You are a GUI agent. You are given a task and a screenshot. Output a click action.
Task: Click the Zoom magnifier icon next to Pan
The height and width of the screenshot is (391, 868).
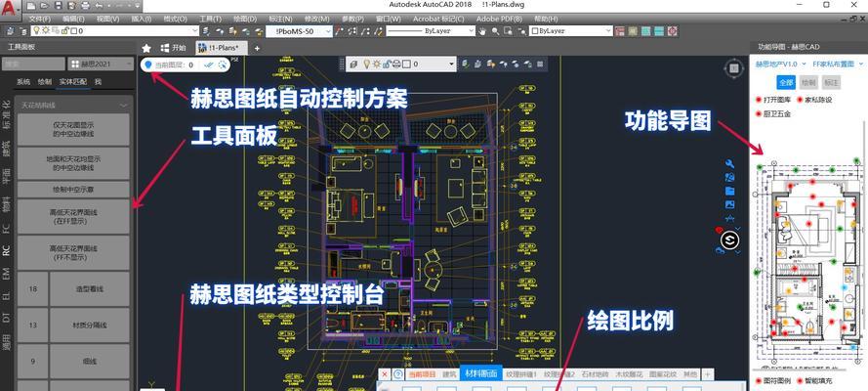pyautogui.click(x=495, y=31)
